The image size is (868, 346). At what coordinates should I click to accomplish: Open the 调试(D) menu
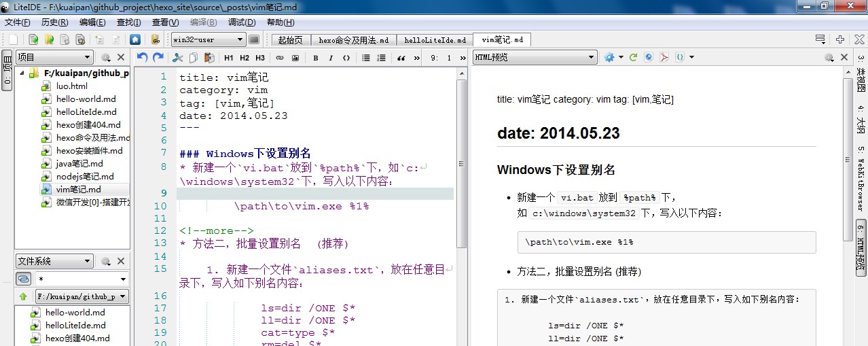242,22
